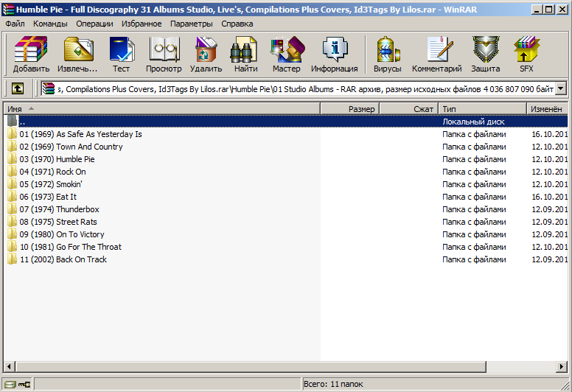Click status bar text 'Всего: 11 папок'

click(x=333, y=384)
